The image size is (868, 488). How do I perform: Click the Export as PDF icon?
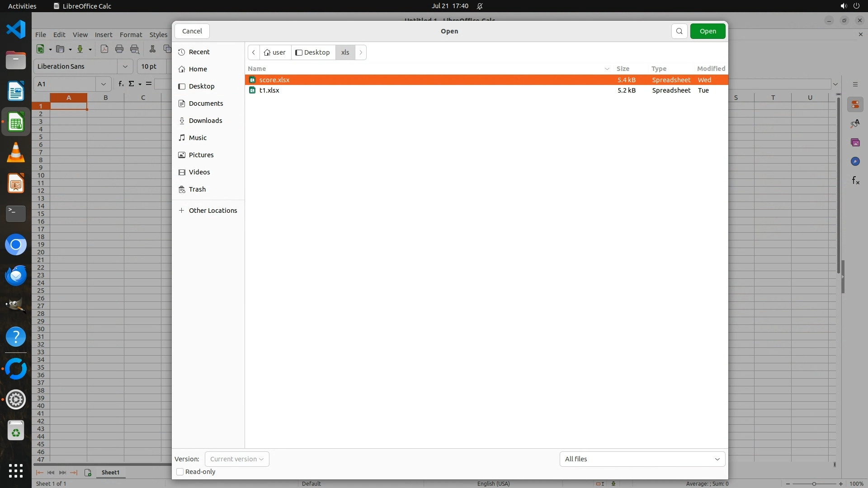point(104,49)
